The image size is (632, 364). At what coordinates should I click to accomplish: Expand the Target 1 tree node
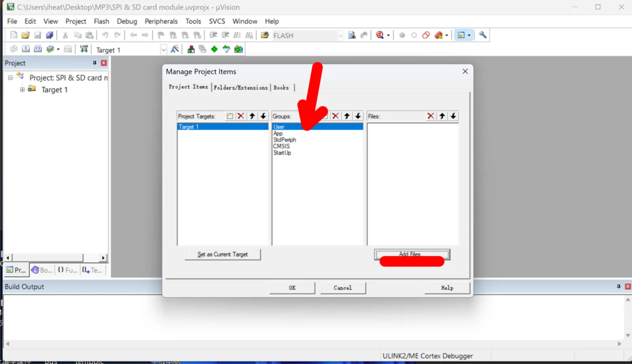[x=22, y=90]
